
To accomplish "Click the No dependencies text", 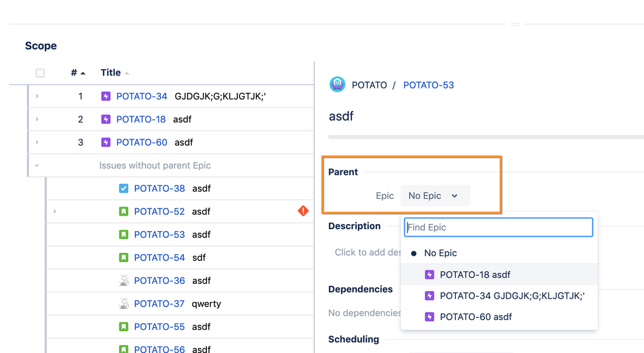I will coord(364,313).
